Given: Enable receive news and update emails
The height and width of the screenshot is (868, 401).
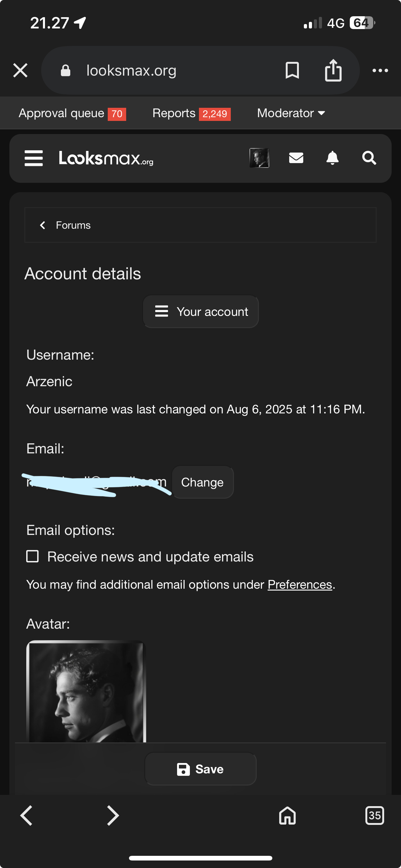Looking at the screenshot, I should click(33, 556).
